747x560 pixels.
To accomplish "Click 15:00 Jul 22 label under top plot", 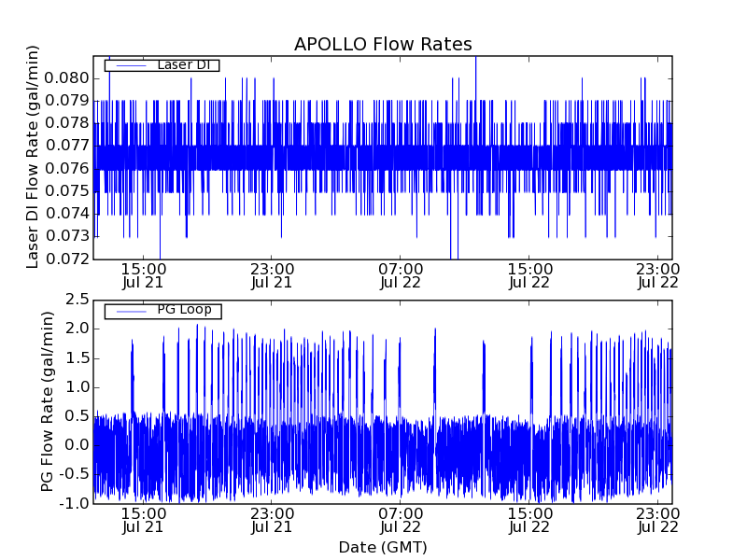I will point(529,275).
